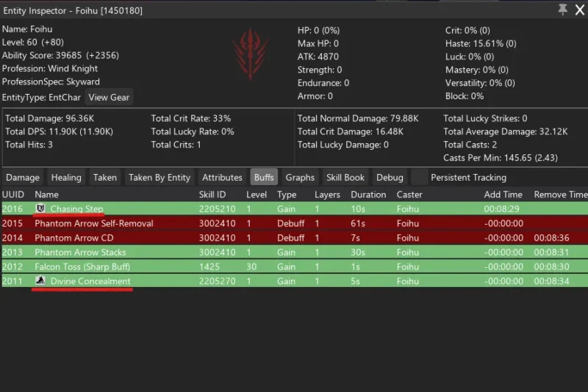The image size is (588, 392).
Task: Select the Taken By Entity tab
Action: 159,177
